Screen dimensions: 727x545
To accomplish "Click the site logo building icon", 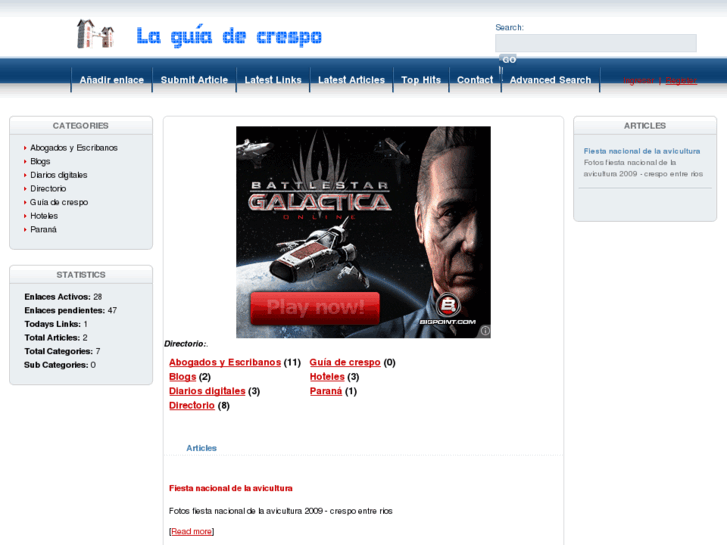I will click(95, 34).
